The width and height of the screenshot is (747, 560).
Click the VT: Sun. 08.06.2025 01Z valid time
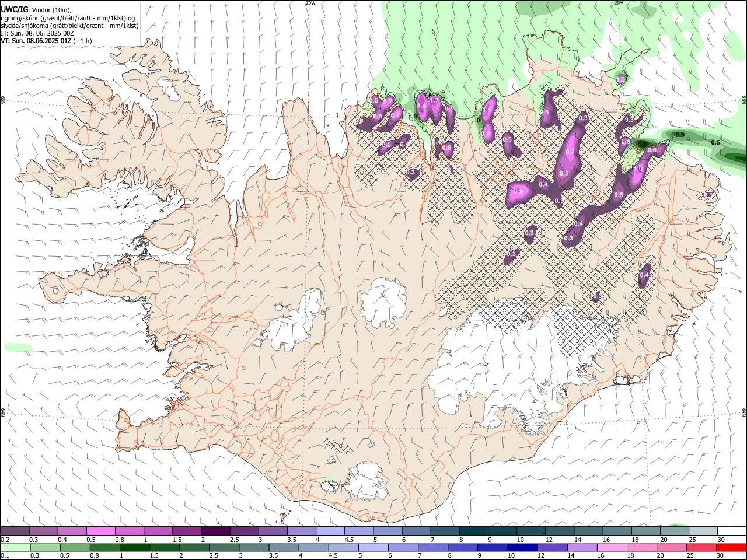[37, 41]
